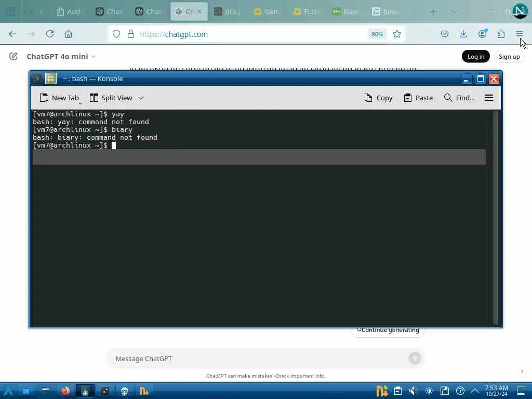
Task: Switch to the first Chat tab
Action: pyautogui.click(x=109, y=11)
